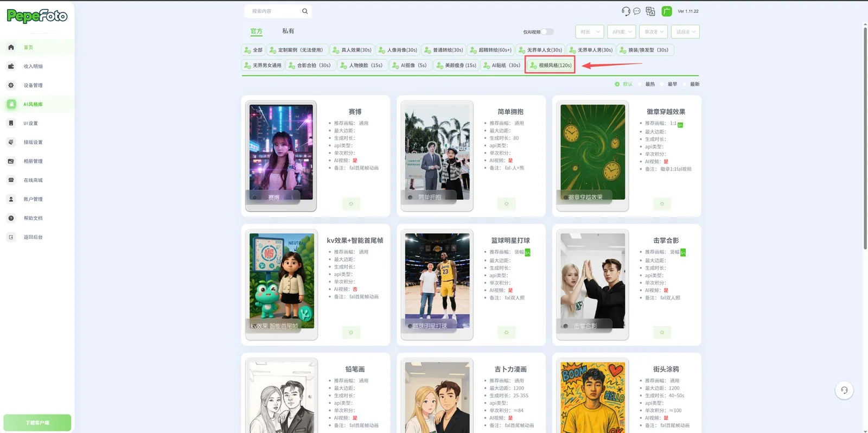Viewport: 868px width, 433px height.
Task: Filter by 人像肖像(30s) category
Action: pyautogui.click(x=398, y=50)
